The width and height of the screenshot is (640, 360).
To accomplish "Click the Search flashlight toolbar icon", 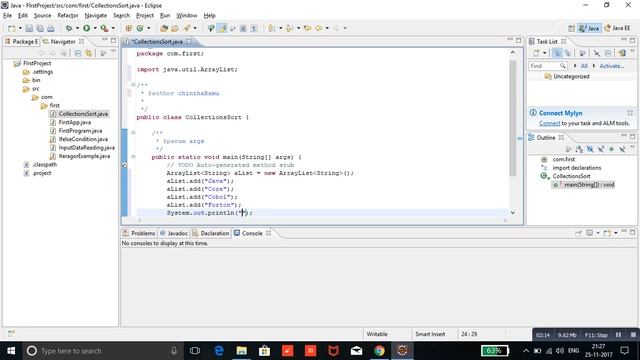I will [x=187, y=28].
